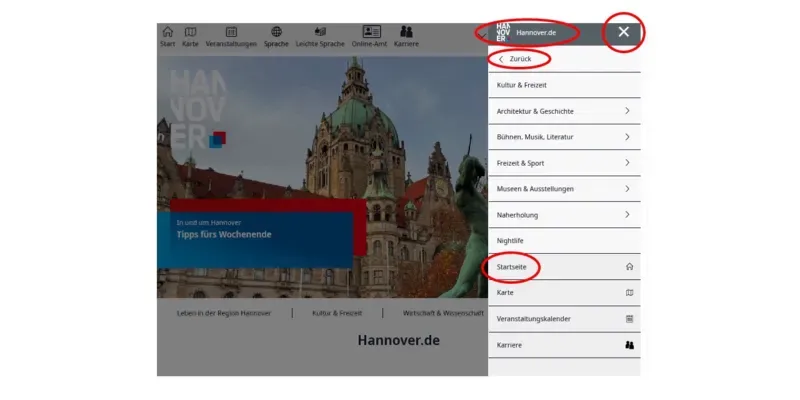The height and width of the screenshot is (400, 800).
Task: Click the Sprache globe icon
Action: (277, 32)
